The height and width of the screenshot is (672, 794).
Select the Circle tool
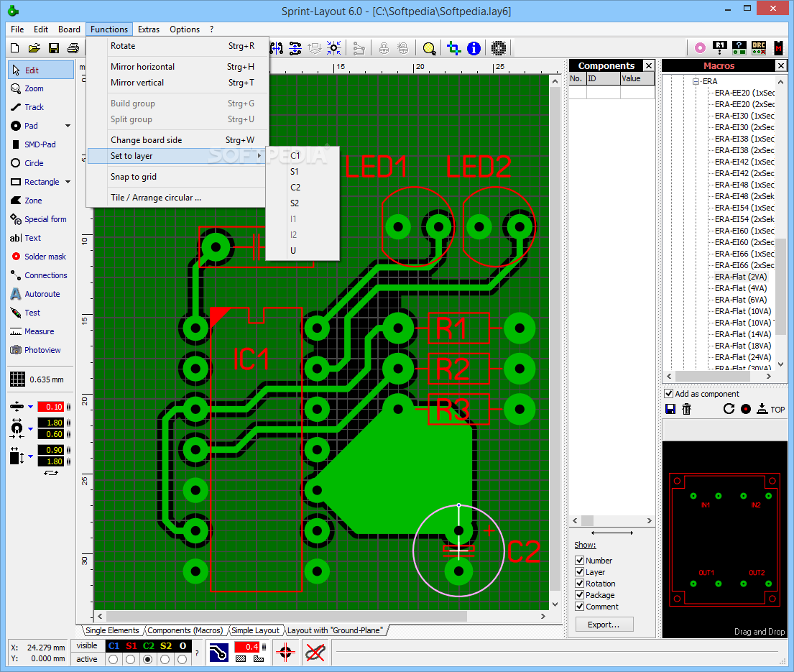coord(40,164)
